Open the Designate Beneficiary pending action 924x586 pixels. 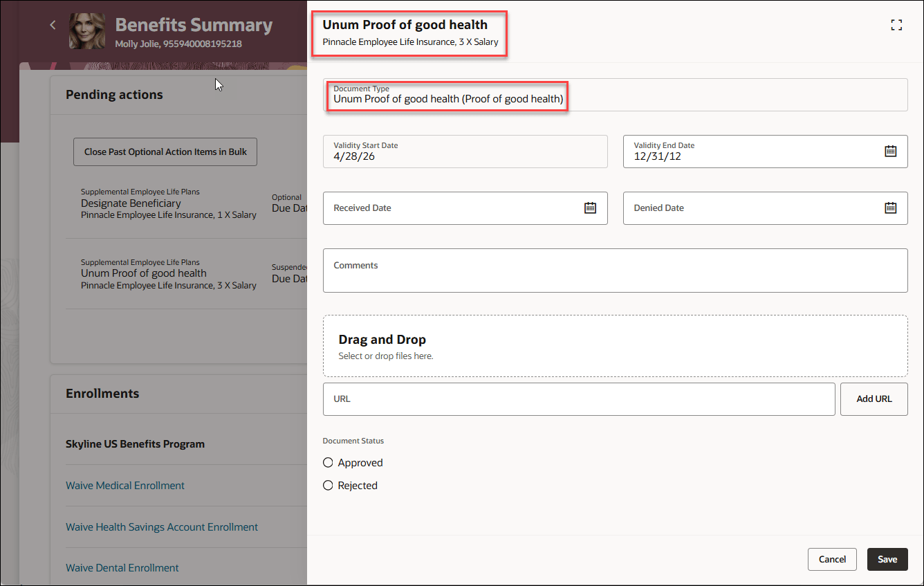tap(131, 203)
